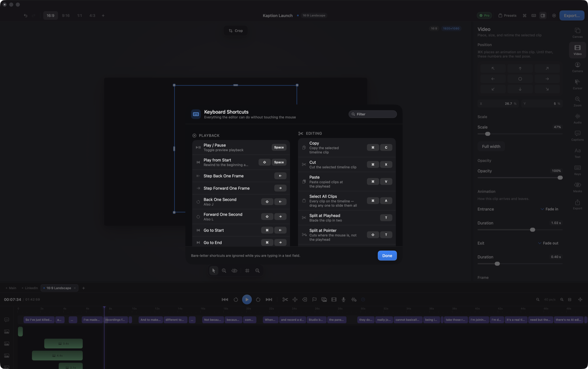The image size is (588, 369).
Task: Click the Full width button
Action: (x=491, y=146)
